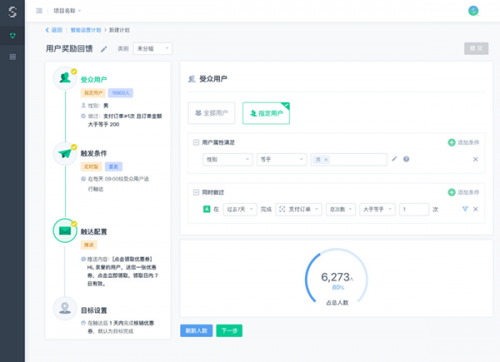Click the 80% percentage text
The height and width of the screenshot is (362, 500).
(338, 287)
